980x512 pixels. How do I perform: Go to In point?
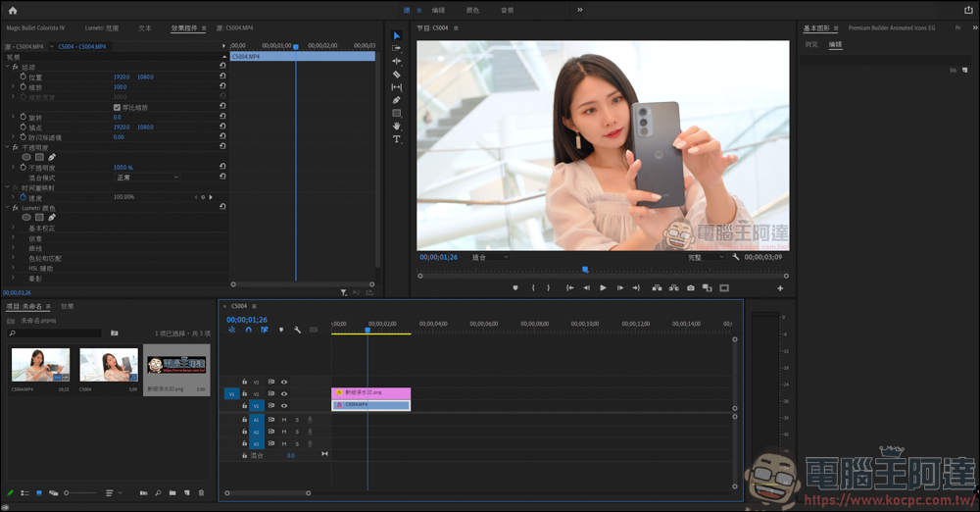[569, 288]
